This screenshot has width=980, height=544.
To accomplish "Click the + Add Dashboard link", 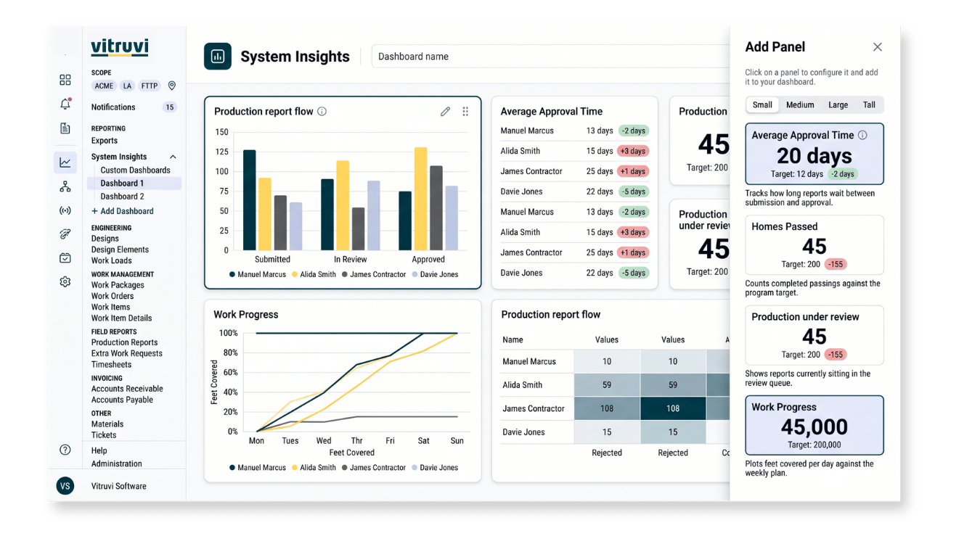I will coord(122,211).
